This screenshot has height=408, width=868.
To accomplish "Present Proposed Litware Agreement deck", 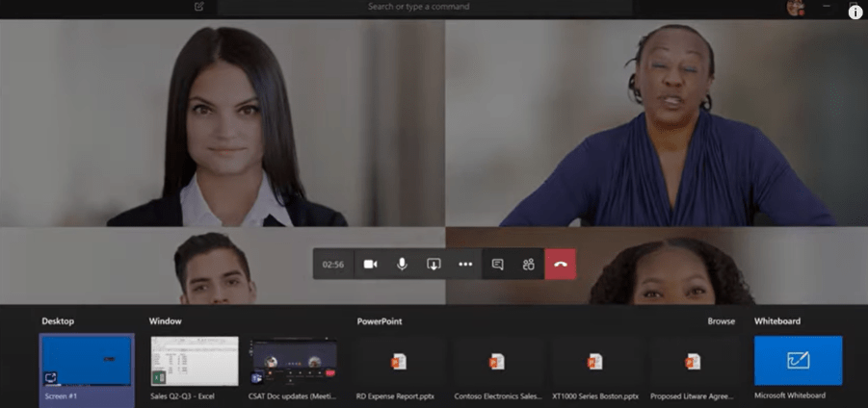I will [x=693, y=361].
